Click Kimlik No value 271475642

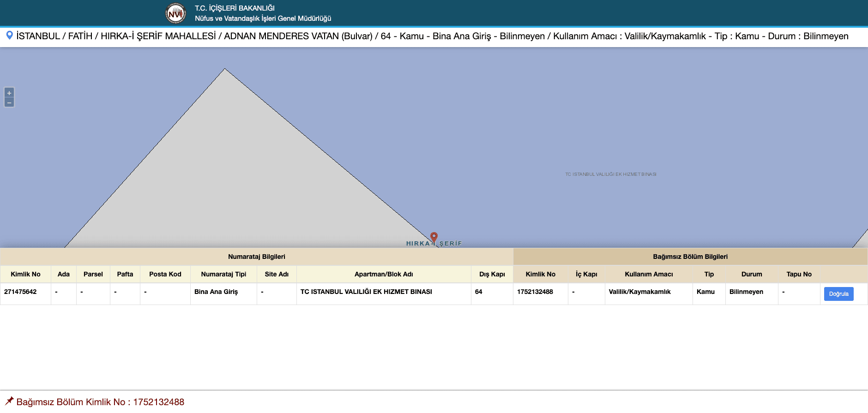pos(20,292)
